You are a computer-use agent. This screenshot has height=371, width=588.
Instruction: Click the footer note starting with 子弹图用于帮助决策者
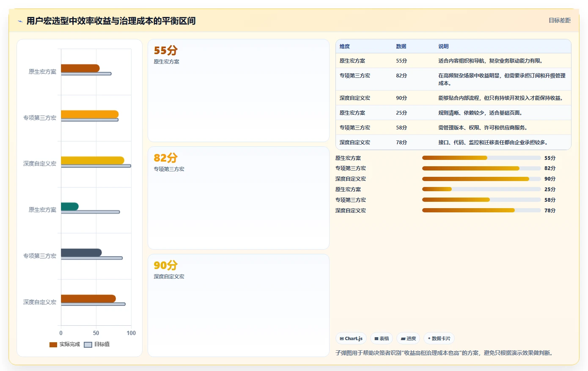[x=445, y=353]
